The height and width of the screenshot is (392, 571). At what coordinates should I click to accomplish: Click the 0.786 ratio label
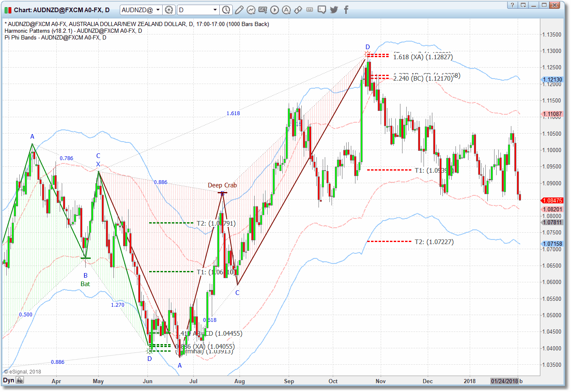click(x=66, y=158)
